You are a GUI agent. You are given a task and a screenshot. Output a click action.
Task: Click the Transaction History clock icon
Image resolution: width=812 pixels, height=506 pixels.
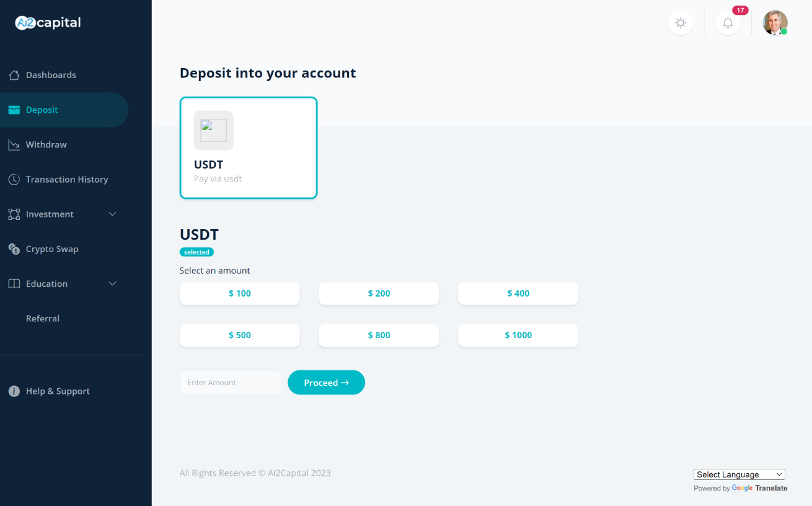(x=14, y=180)
